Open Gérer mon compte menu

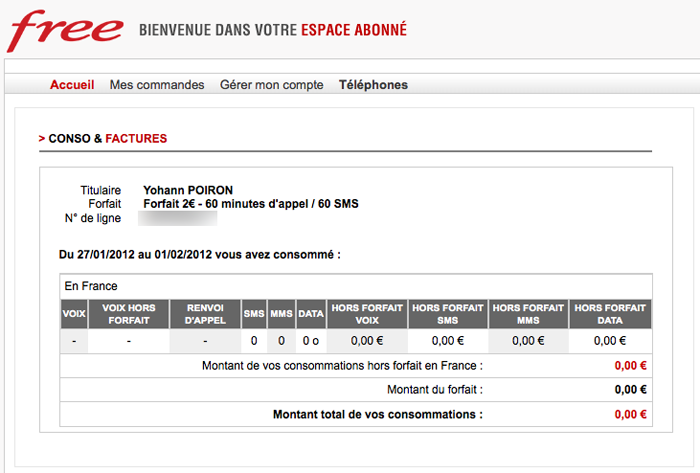[x=271, y=85]
